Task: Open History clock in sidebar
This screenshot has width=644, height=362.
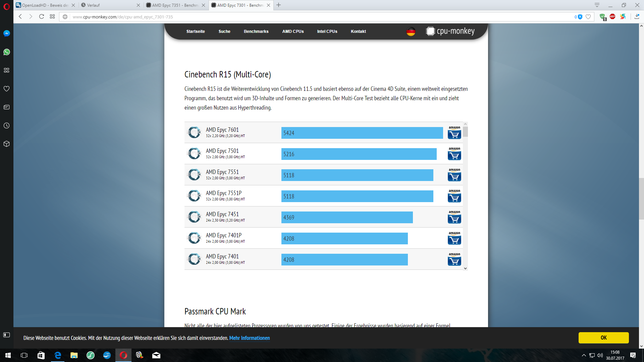Action: click(7, 126)
